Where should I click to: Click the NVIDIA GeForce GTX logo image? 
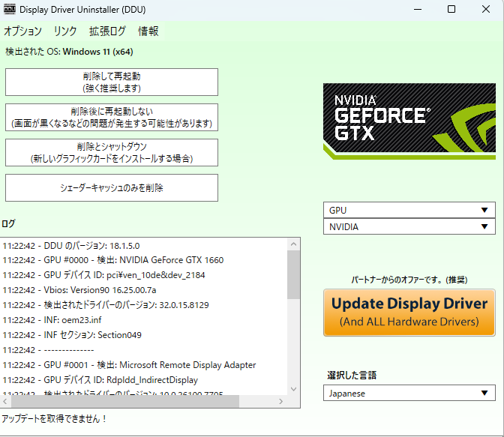tap(409, 120)
